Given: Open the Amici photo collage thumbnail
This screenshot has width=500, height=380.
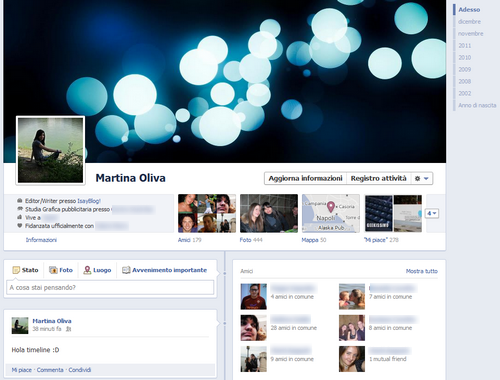Looking at the screenshot, I should (207, 213).
